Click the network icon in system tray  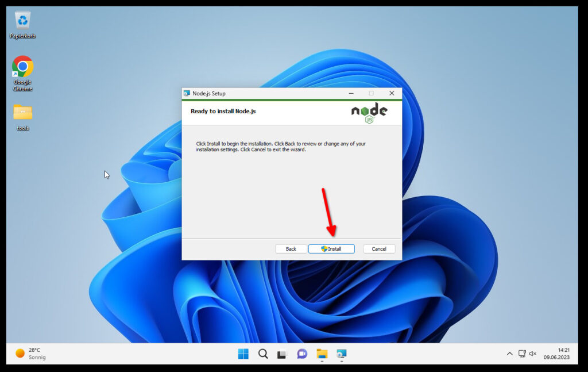tap(522, 354)
